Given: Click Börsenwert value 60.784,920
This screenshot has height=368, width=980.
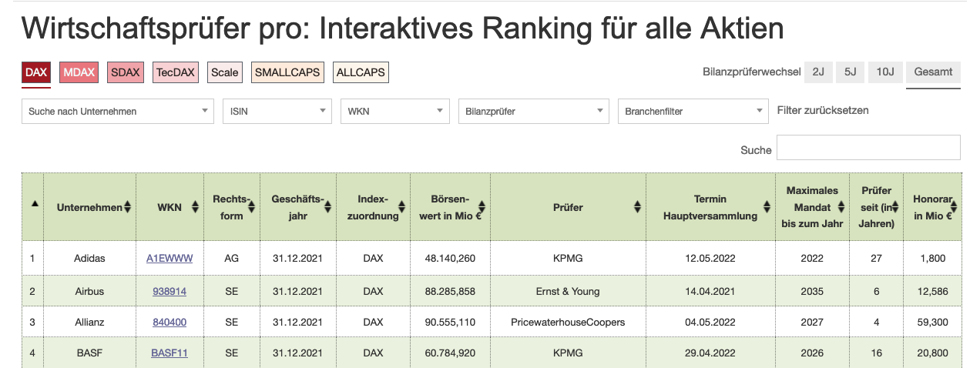Looking at the screenshot, I should [450, 353].
